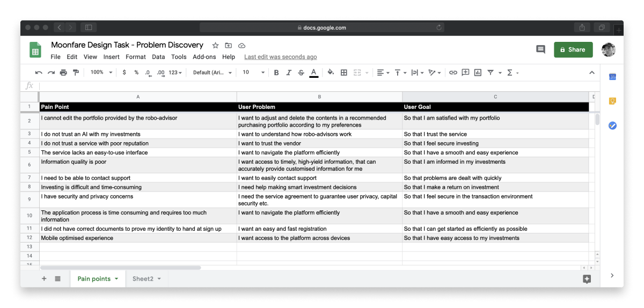Open the Tools menu
Viewport: 644px width, 308px height.
point(179,57)
